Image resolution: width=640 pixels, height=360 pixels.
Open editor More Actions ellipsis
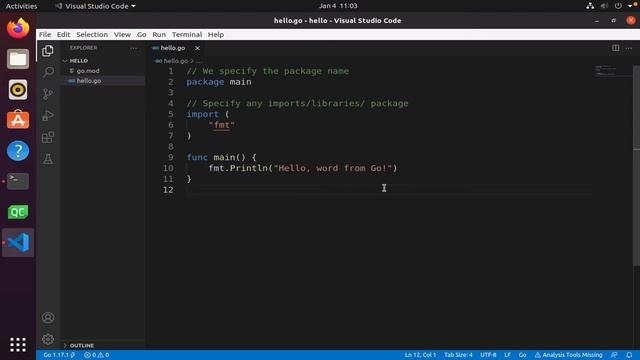tap(629, 48)
